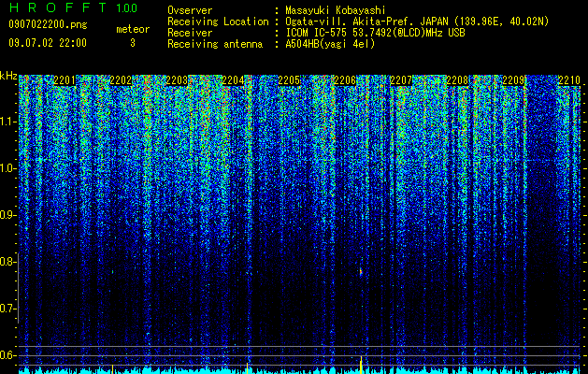Click the 0907022200.png filename text
Image resolution: width=588 pixels, height=374 pixels.
pos(48,24)
